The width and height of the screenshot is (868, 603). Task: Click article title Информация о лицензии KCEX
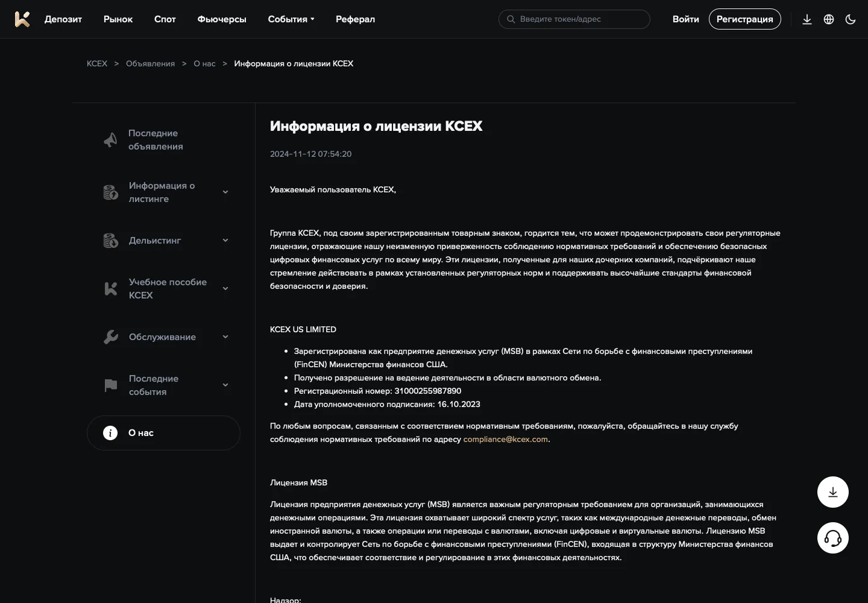376,126
